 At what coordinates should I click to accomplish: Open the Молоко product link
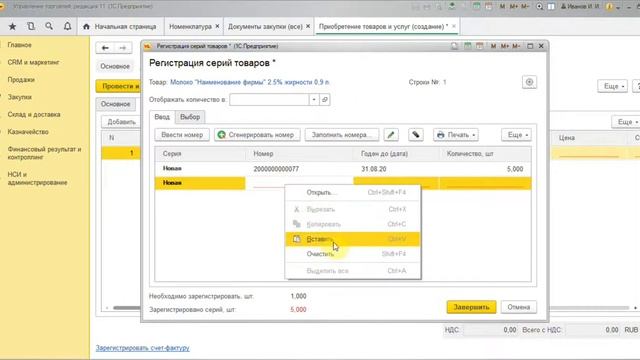[x=250, y=82]
